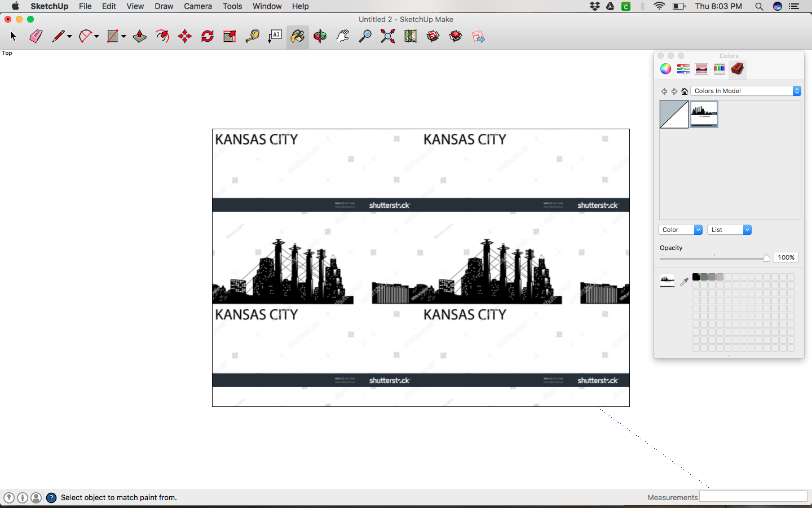Click the grey-green palette swatch
812x508 pixels.
(x=704, y=277)
